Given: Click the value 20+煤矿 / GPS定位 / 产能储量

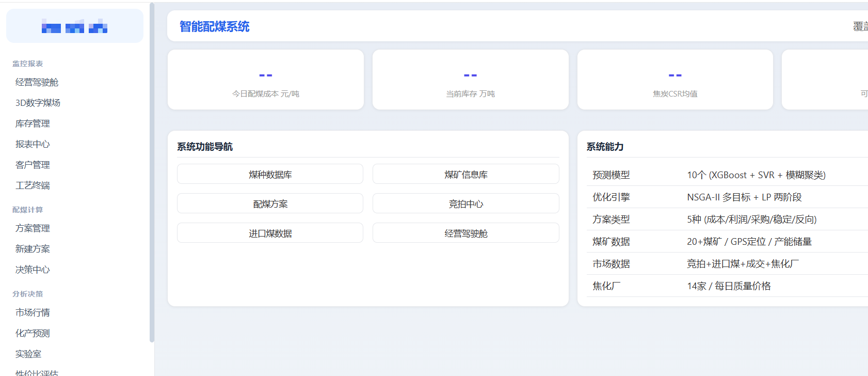Looking at the screenshot, I should coord(749,242).
